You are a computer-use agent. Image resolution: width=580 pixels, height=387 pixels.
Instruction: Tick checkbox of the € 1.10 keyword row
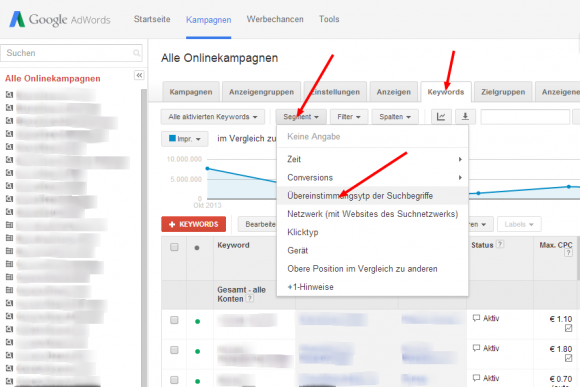(174, 320)
